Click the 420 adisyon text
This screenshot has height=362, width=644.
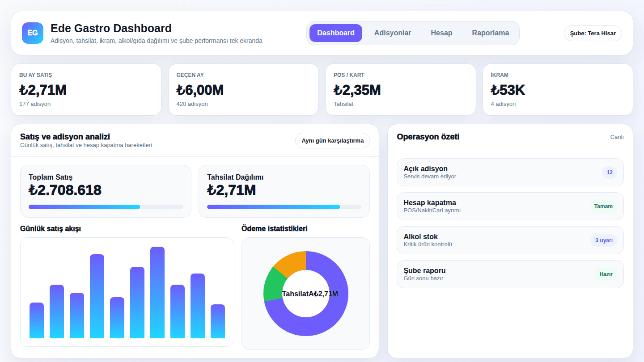(x=192, y=104)
